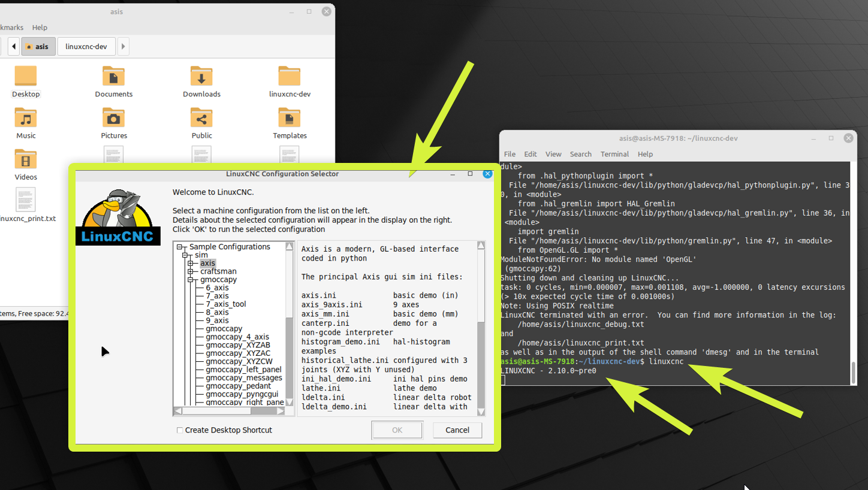Open the Downloads folder icon

click(201, 77)
